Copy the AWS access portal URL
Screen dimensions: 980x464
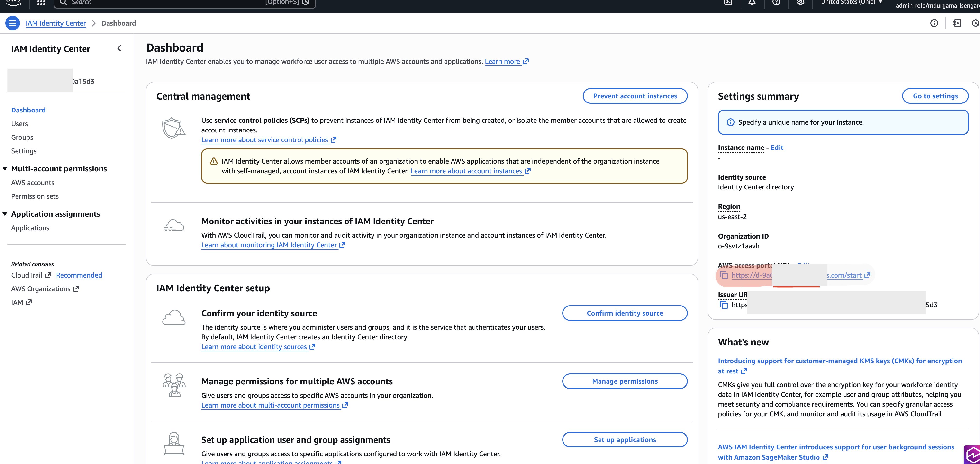(724, 275)
